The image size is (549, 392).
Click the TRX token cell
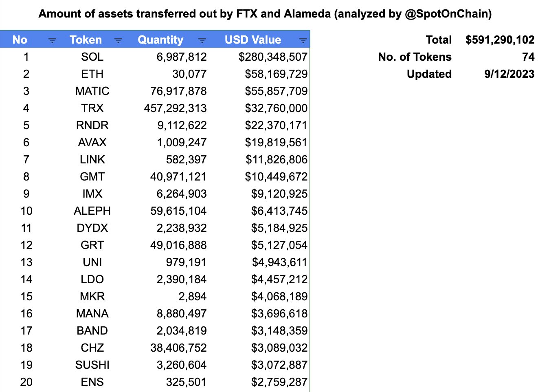pyautogui.click(x=92, y=108)
